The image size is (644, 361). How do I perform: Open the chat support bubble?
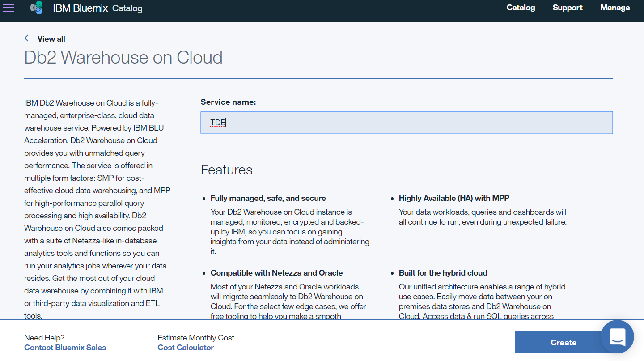(x=617, y=337)
